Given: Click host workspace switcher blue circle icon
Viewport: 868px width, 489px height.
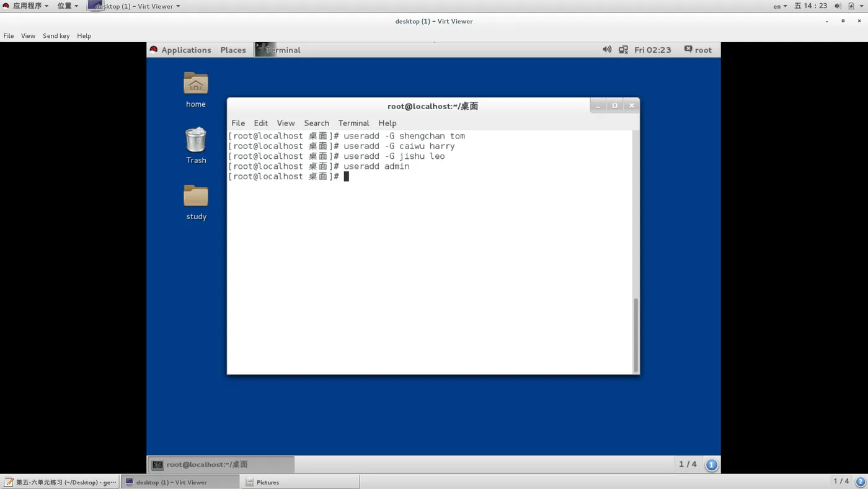Looking at the screenshot, I should 861,482.
